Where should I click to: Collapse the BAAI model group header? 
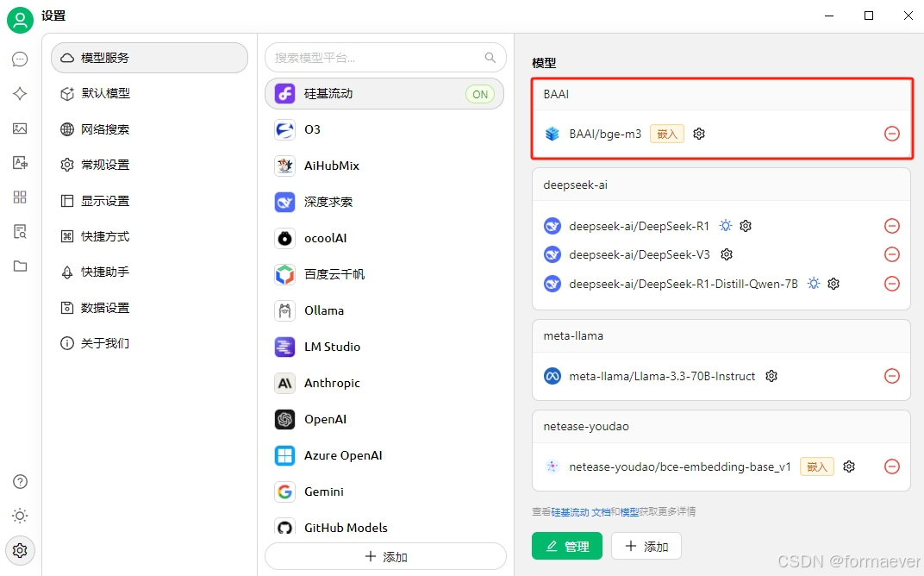[721, 94]
